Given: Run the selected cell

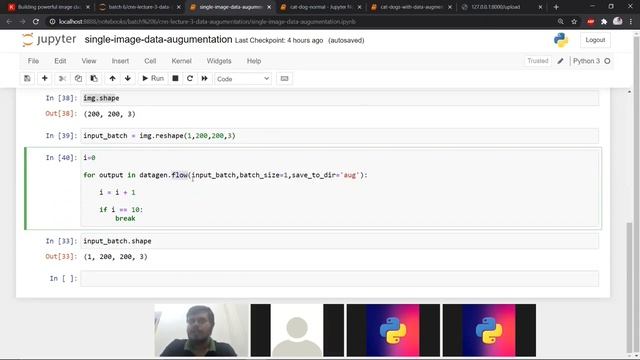Looking at the screenshot, I should (153, 78).
